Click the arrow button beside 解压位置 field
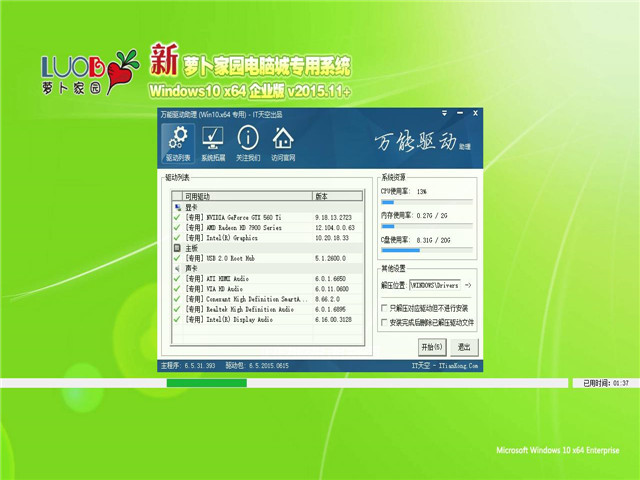Image resolution: width=640 pixels, height=480 pixels. (468, 285)
